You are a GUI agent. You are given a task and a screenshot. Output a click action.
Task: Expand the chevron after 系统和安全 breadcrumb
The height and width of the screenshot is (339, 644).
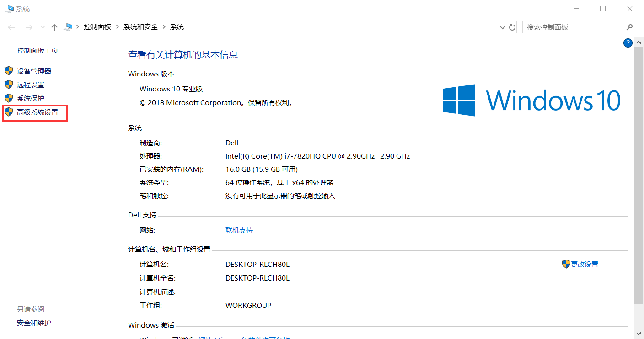click(x=164, y=27)
